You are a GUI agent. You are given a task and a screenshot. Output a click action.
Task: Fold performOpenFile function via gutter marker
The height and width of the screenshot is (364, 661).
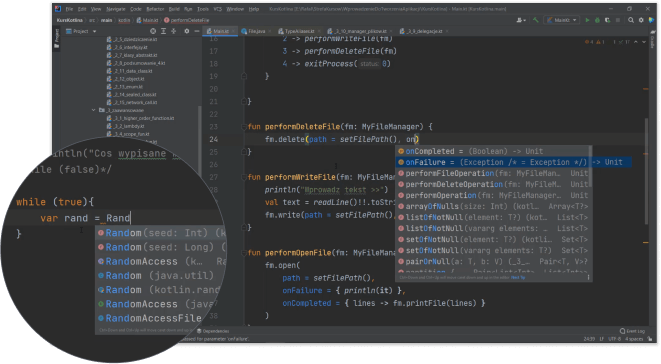click(244, 253)
